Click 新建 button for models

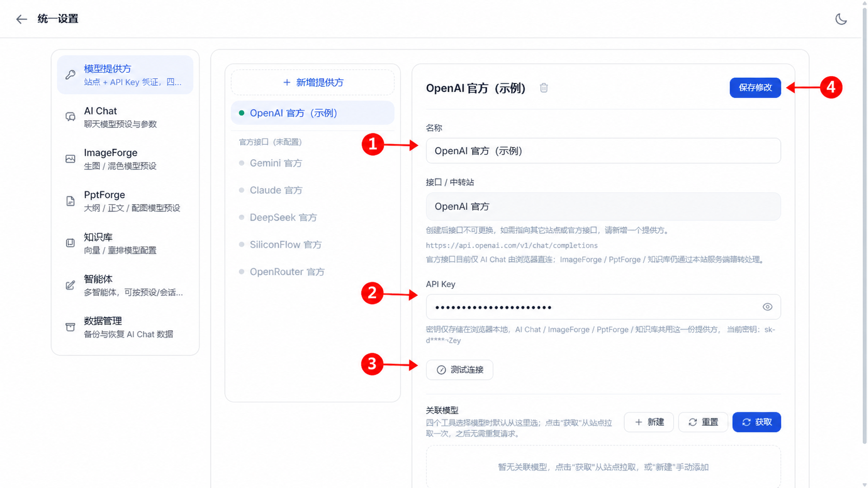click(649, 422)
